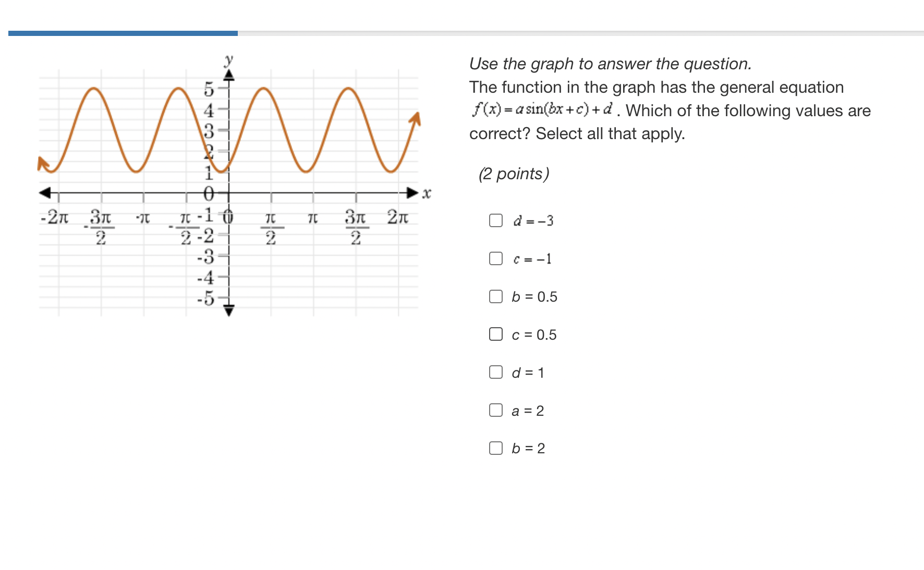The width and height of the screenshot is (924, 570).
Task: Enable the a = 2 checkbox
Action: 495,410
